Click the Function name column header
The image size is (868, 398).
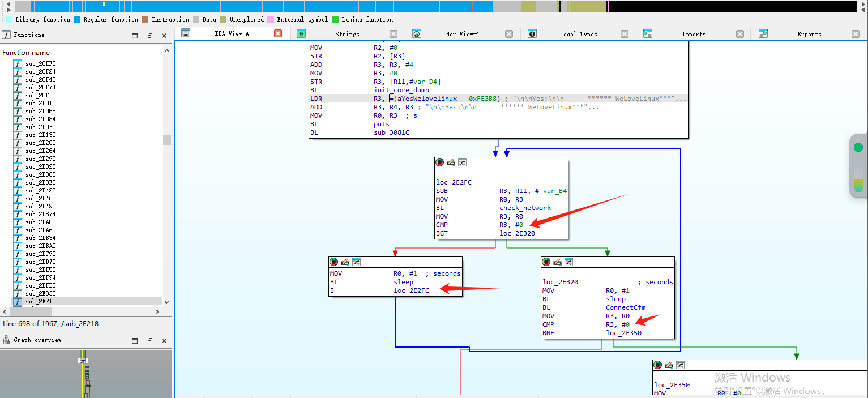(26, 53)
